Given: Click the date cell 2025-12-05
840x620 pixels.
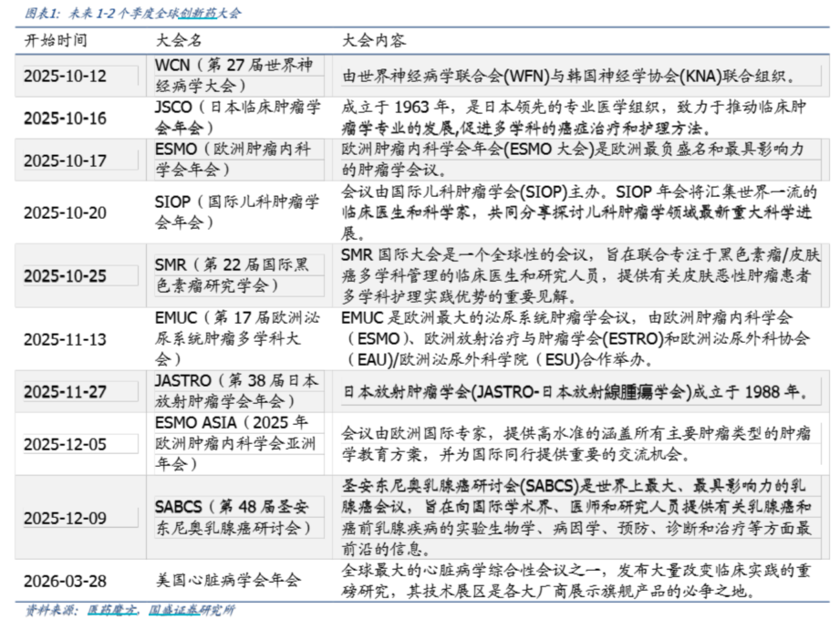Looking at the screenshot, I should click(x=66, y=444).
